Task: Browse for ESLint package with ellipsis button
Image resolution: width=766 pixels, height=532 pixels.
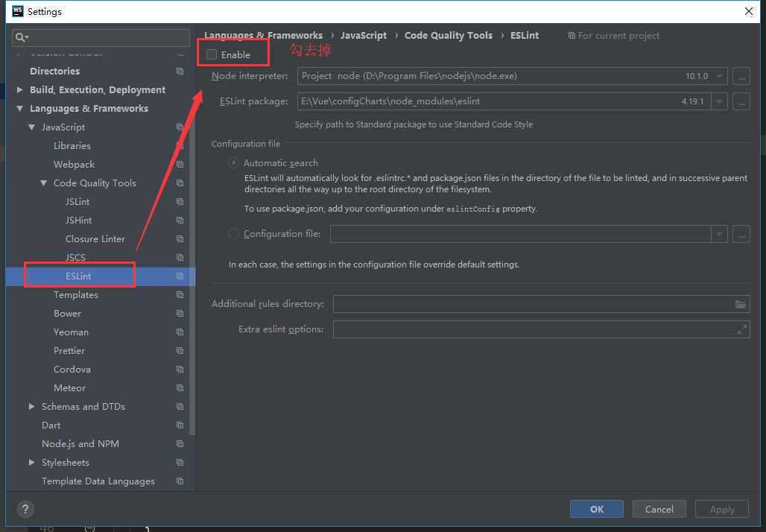Action: click(x=741, y=101)
